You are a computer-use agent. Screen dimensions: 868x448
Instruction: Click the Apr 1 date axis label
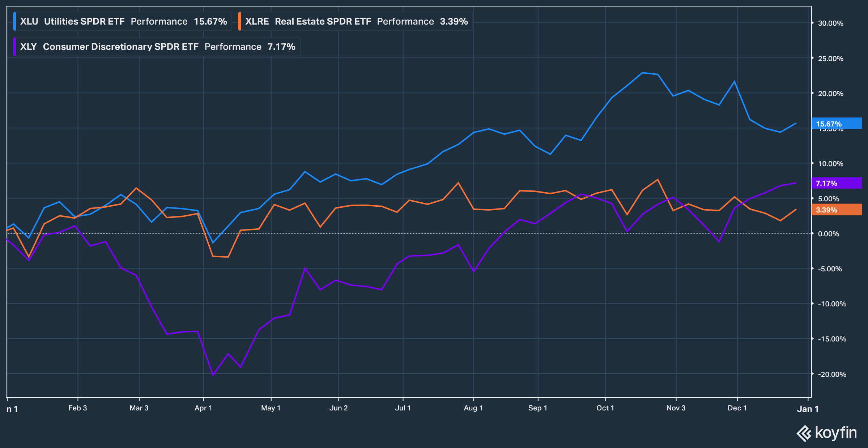point(203,408)
